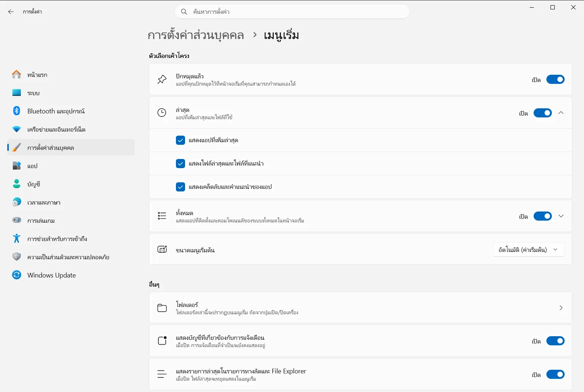The width and height of the screenshot is (584, 392).
Task: Collapse the ล่าสุด section chevron
Action: click(561, 113)
